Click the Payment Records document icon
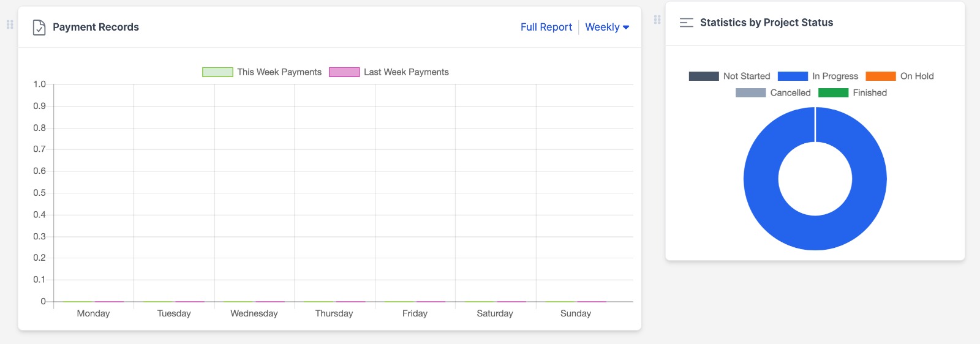Viewport: 980px width, 344px height. click(39, 28)
